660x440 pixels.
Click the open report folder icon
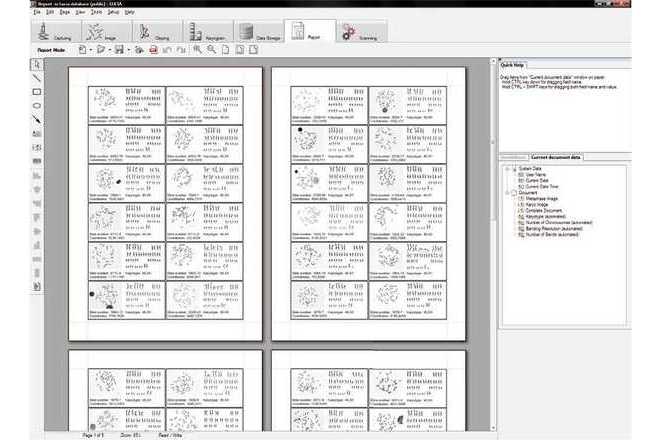click(x=101, y=50)
